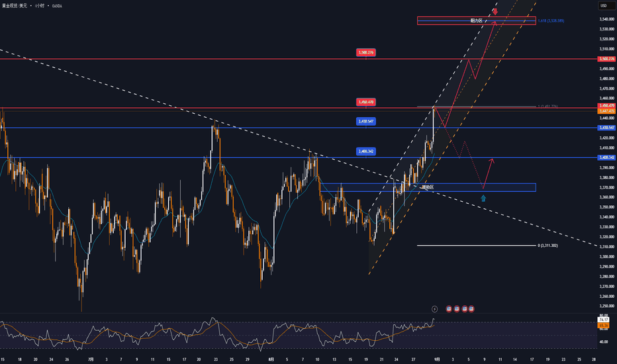
Task: Select the 支撑区 support zone rectangle label
Action: [428, 187]
